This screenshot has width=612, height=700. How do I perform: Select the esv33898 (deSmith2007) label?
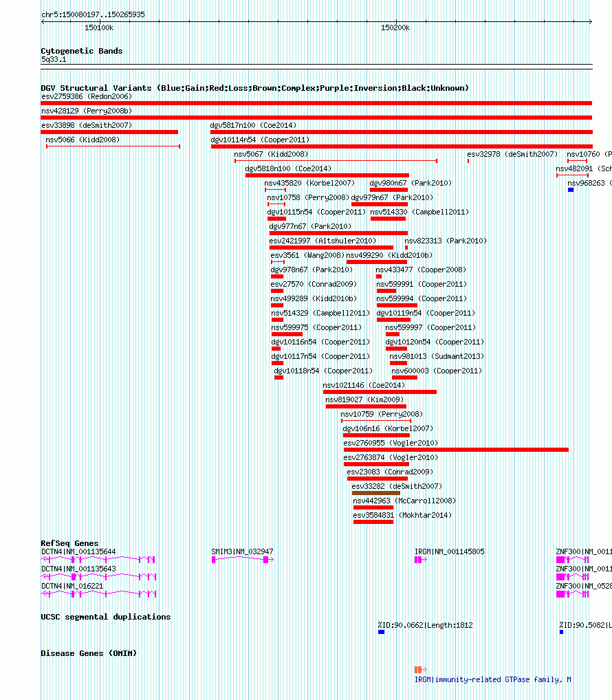[87, 125]
